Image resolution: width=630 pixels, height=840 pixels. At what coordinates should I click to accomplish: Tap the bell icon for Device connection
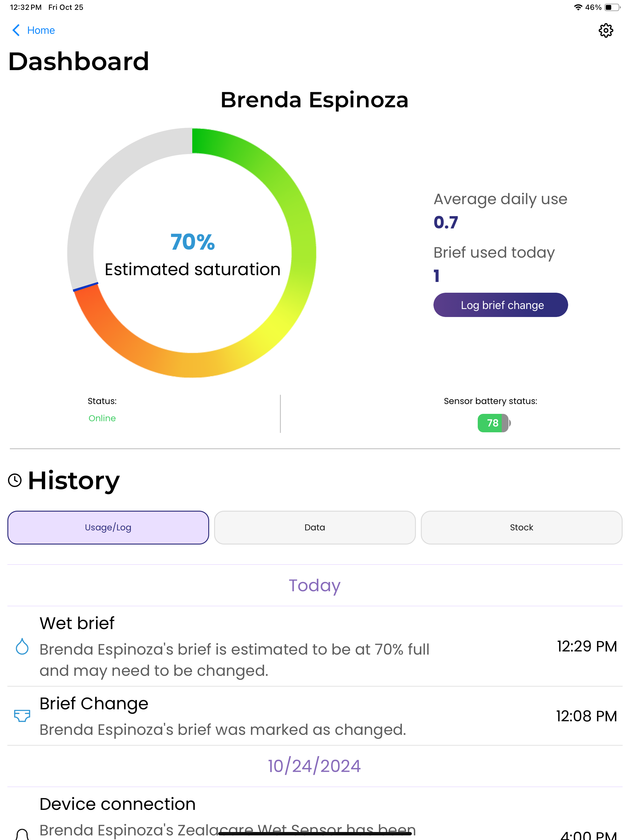(x=22, y=834)
